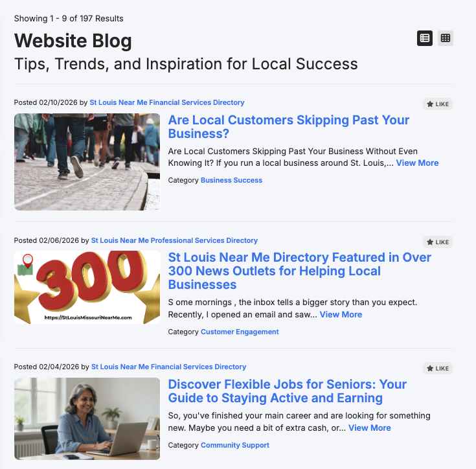The height and width of the screenshot is (469, 476).
Task: Click the woman with laptop thumbnail
Action: point(87,418)
